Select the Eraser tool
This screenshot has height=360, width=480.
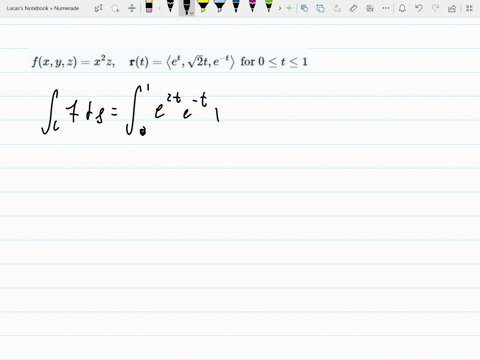point(149,7)
